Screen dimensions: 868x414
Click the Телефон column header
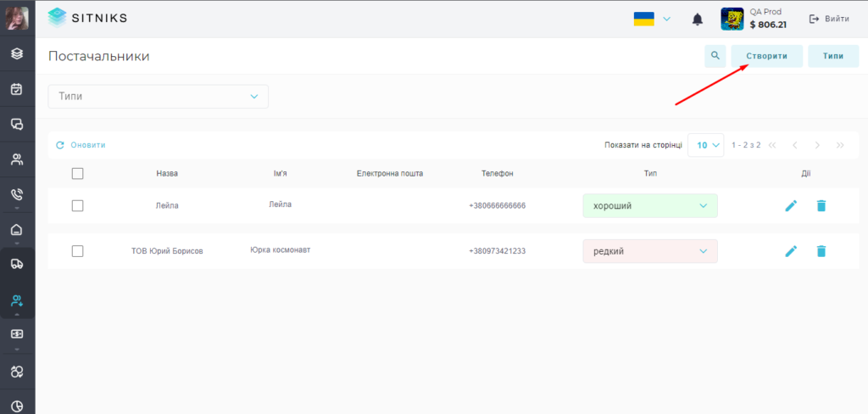click(497, 173)
